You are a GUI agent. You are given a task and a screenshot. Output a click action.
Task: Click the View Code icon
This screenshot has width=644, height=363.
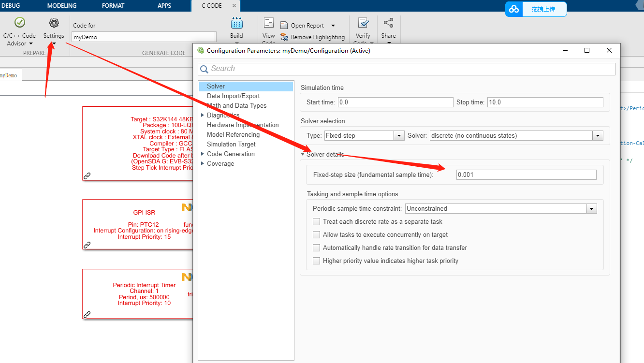(x=269, y=23)
